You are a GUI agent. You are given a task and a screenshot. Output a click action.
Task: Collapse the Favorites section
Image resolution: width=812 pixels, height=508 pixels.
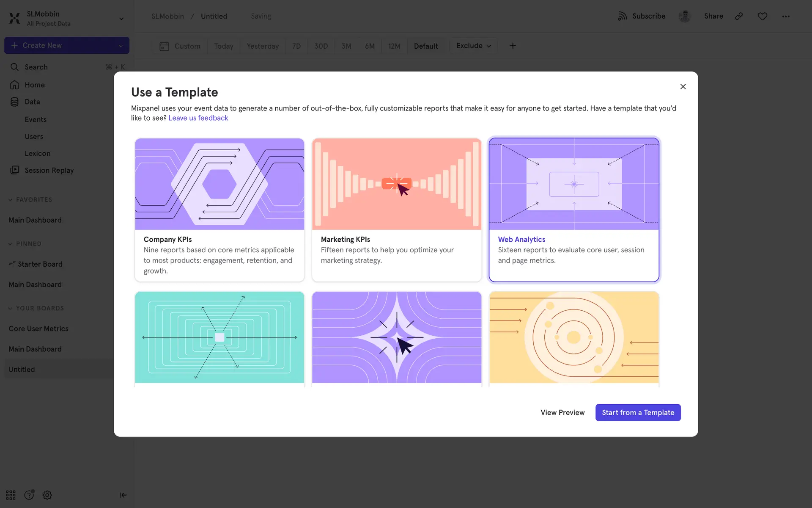(x=10, y=200)
